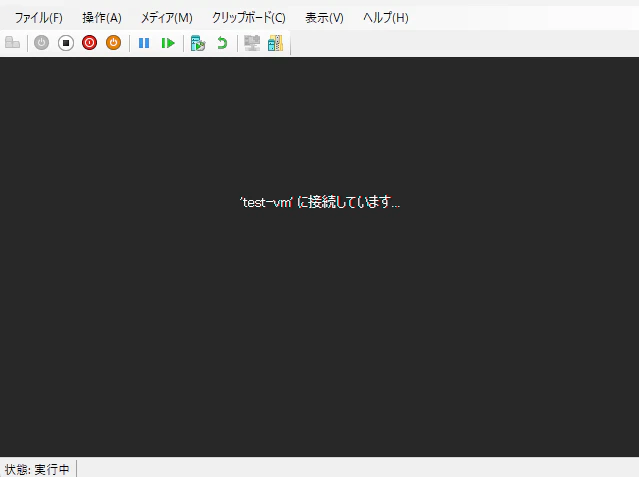Click the grey Start power icon

click(x=41, y=43)
